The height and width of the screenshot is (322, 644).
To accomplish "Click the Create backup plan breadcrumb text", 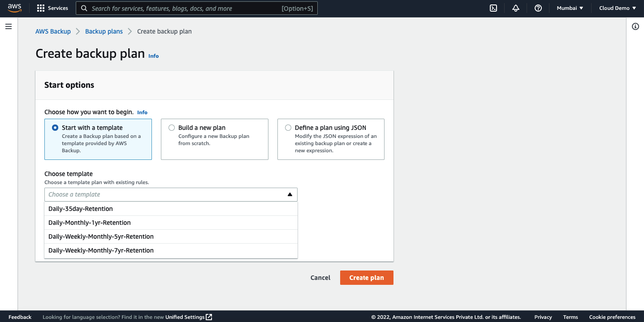I will [164, 31].
